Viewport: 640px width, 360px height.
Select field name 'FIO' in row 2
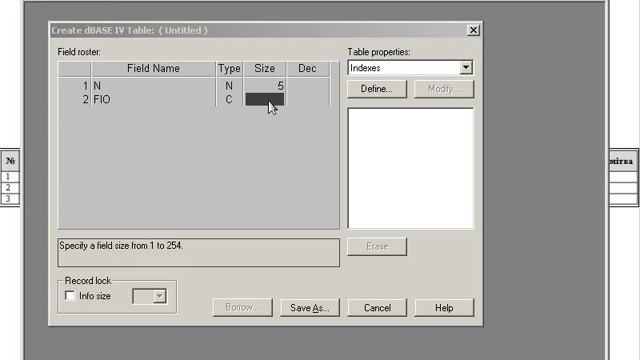153,99
